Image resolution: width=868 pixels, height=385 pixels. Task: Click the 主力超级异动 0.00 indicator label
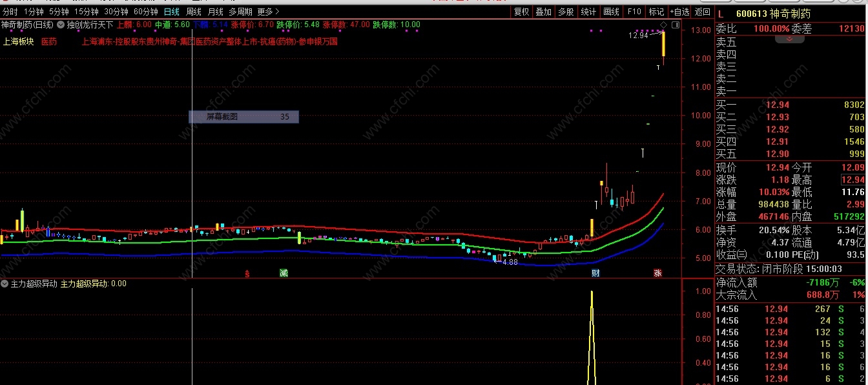[x=94, y=284]
